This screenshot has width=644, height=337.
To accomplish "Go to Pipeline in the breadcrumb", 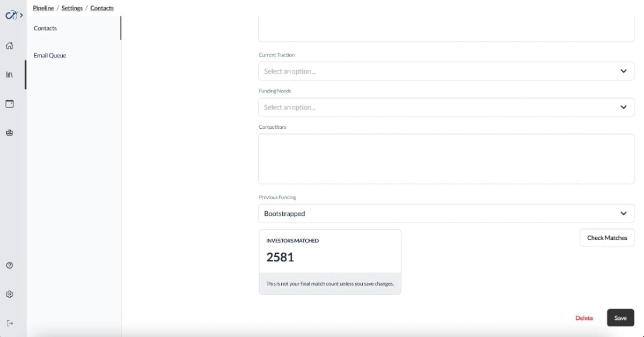I will (43, 8).
